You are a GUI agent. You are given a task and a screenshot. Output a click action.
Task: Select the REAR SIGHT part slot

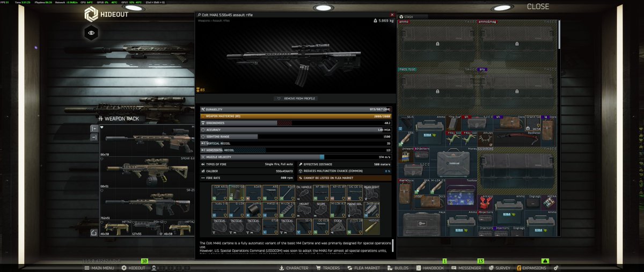[x=371, y=193]
